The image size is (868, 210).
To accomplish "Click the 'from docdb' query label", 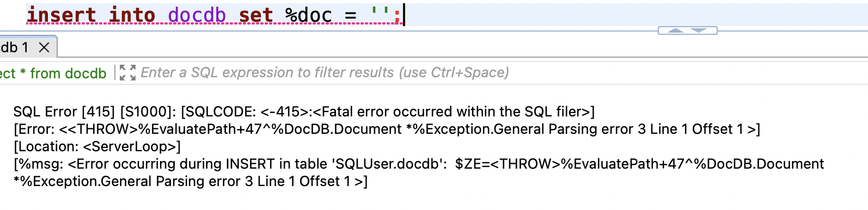I will point(68,73).
